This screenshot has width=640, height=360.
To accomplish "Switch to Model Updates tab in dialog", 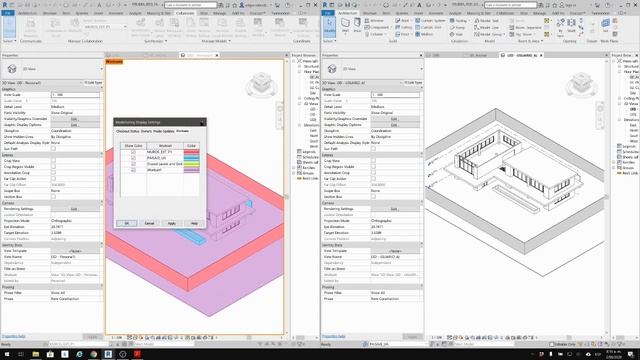I will 164,131.
